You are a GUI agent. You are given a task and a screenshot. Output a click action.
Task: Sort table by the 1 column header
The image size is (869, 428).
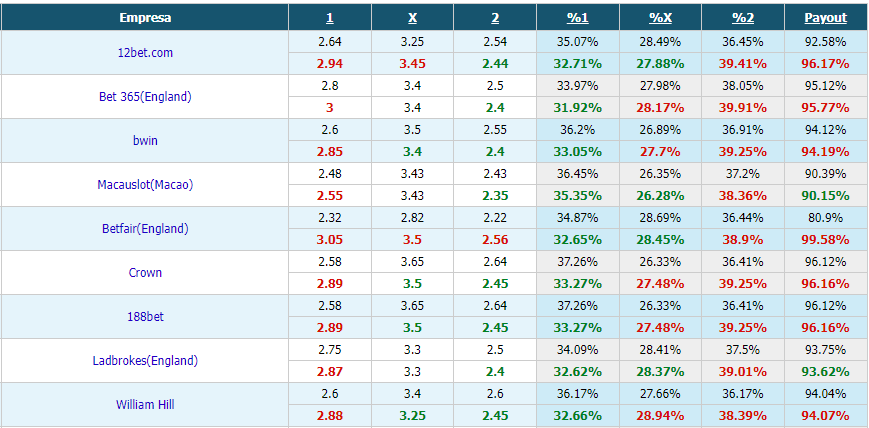(x=330, y=18)
